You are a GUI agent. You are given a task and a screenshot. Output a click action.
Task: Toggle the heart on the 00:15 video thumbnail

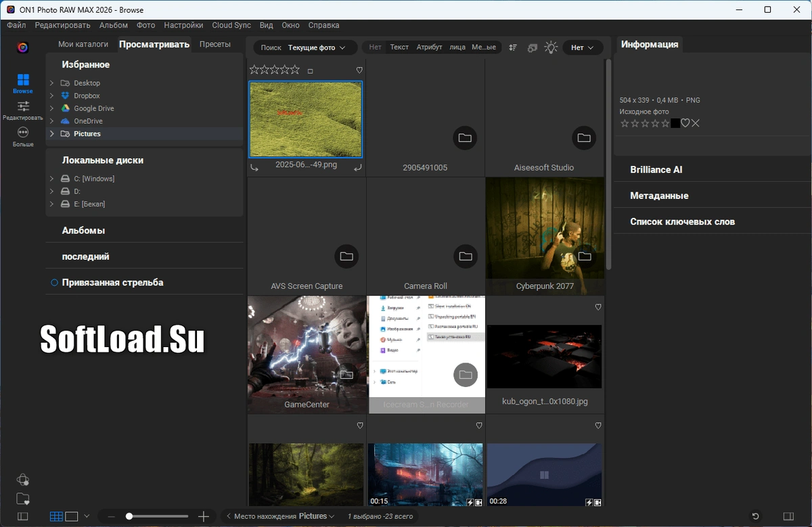point(479,426)
